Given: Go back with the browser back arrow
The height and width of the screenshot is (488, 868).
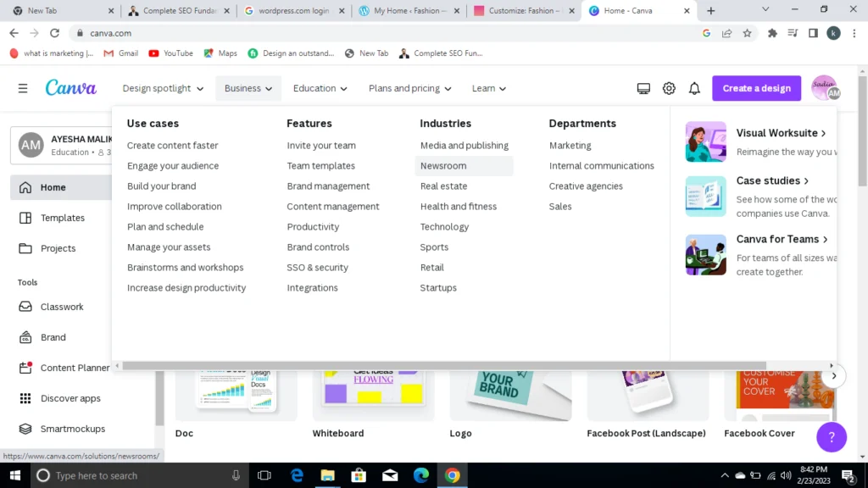Looking at the screenshot, I should pos(14,33).
